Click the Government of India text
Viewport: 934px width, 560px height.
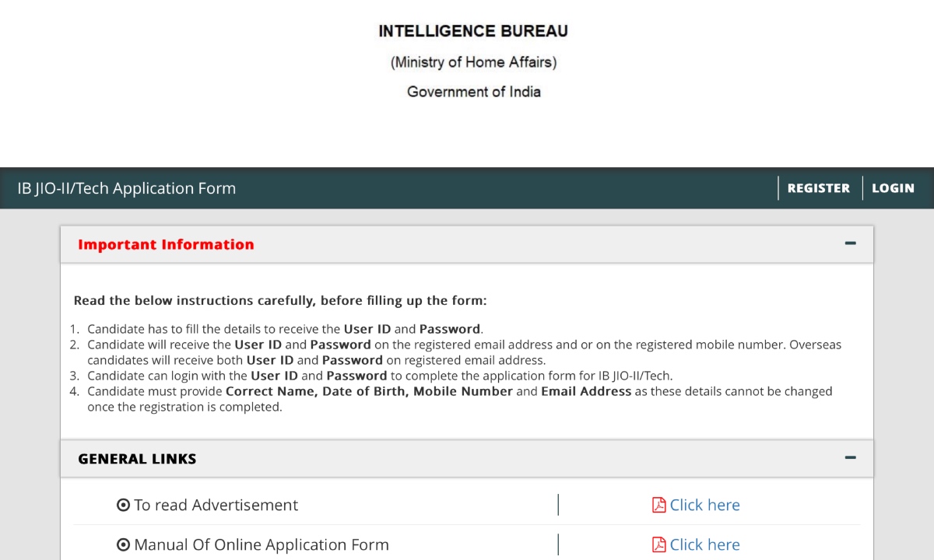pos(473,92)
